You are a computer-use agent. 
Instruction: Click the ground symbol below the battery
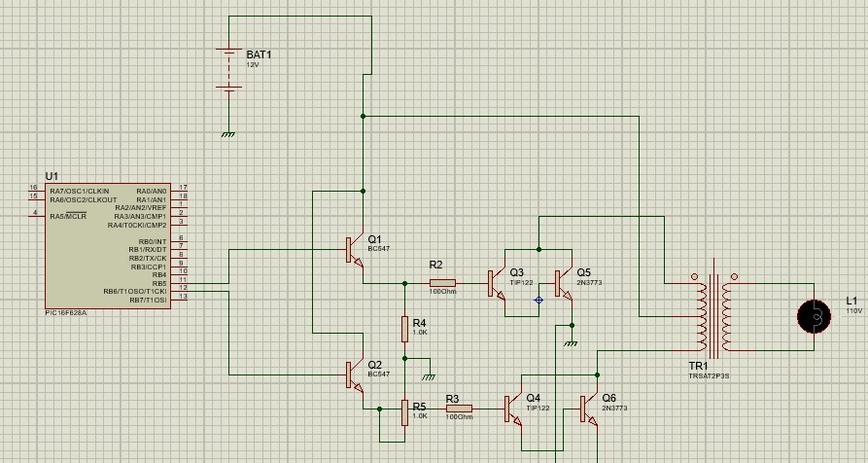click(x=228, y=134)
